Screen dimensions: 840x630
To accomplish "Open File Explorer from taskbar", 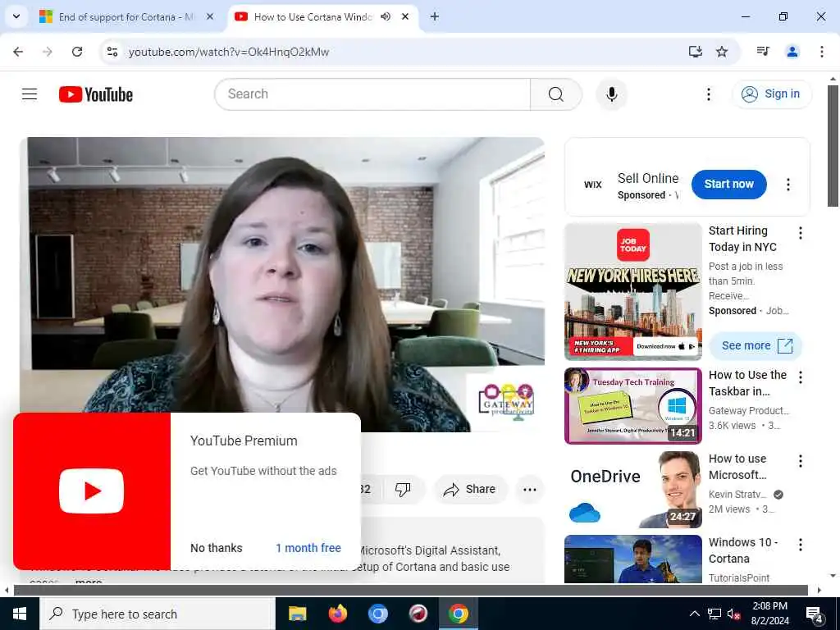I will tap(297, 614).
